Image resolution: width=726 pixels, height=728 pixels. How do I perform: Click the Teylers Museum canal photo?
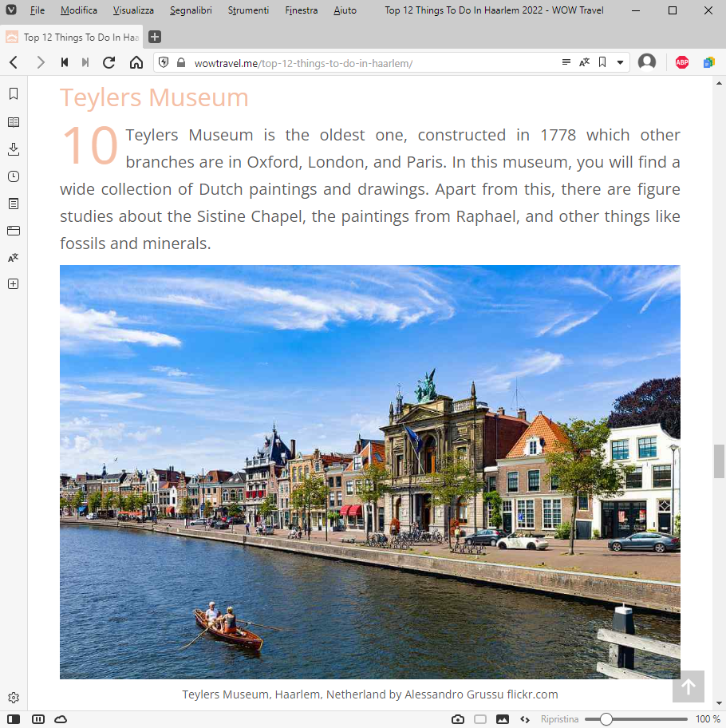point(370,473)
